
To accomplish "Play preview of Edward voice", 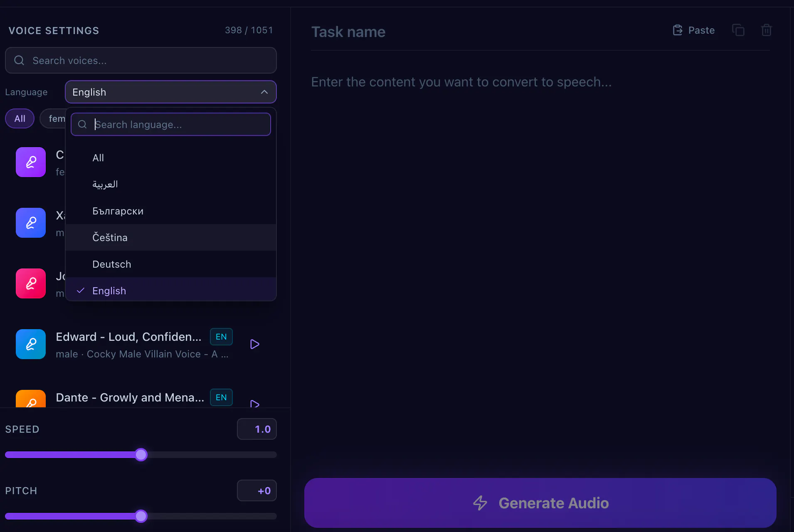I will click(x=255, y=344).
